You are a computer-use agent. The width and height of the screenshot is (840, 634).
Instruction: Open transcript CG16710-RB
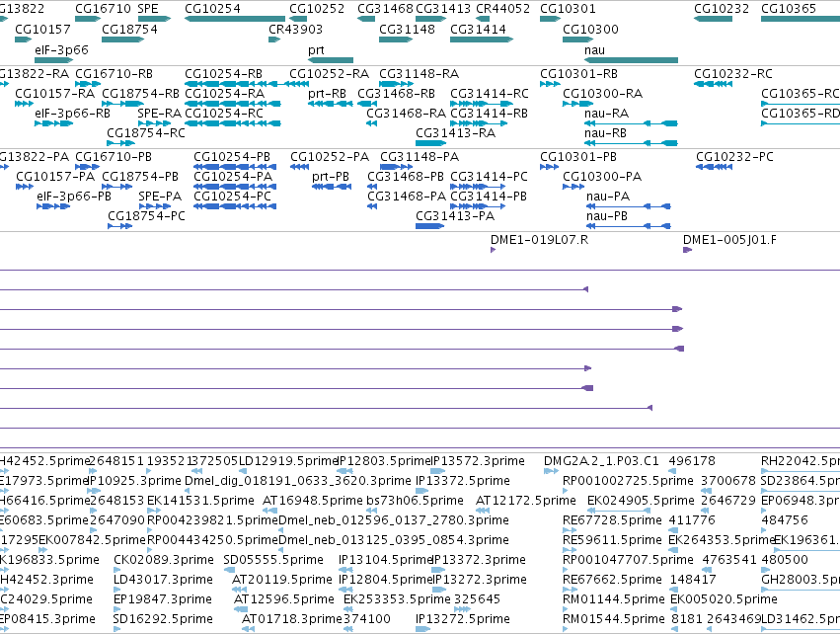tap(114, 73)
